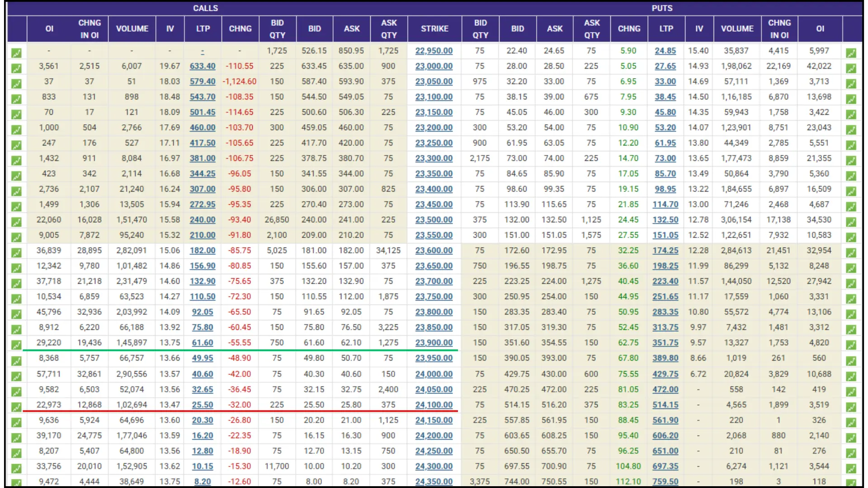868x488 pixels.
Task: Open the calls chart icon for strike 23,800.00
Action: pos(16,314)
